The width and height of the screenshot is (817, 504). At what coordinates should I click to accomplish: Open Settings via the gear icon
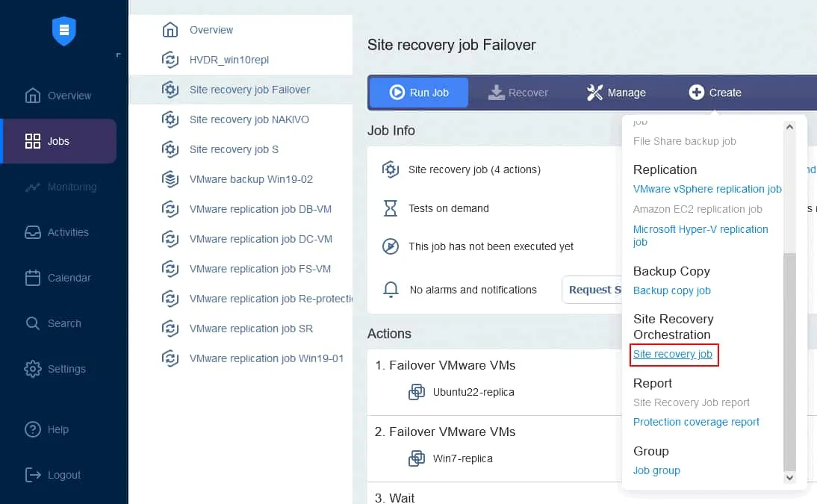[33, 368]
